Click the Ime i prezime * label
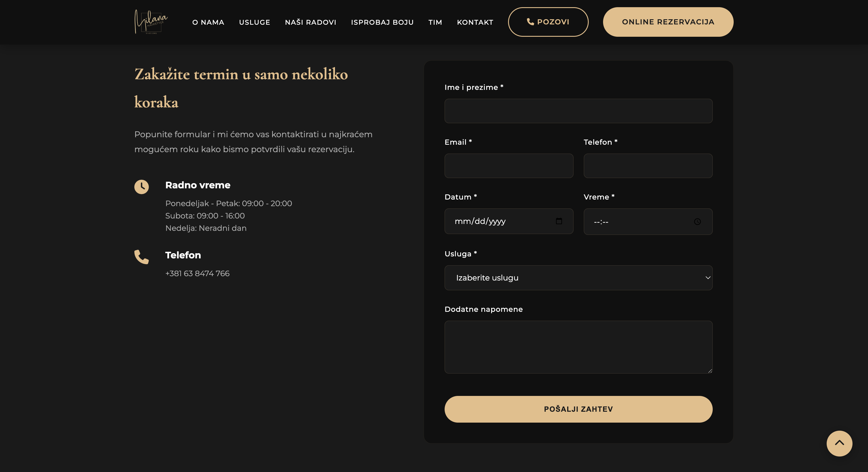Image resolution: width=868 pixels, height=472 pixels. (474, 87)
